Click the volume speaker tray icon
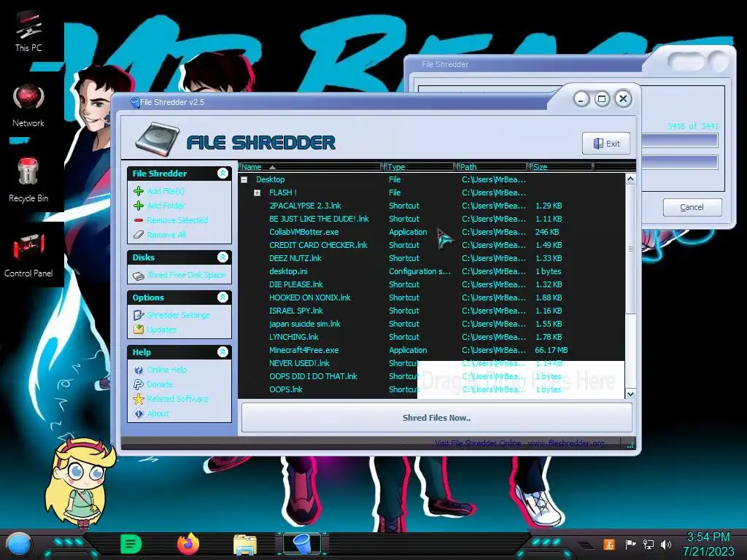The height and width of the screenshot is (560, 747). coord(666,544)
